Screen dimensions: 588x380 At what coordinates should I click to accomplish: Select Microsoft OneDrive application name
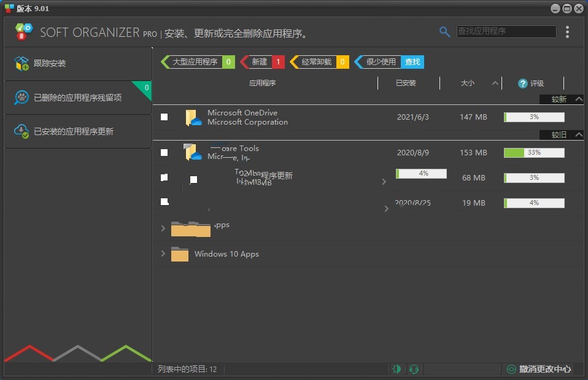[x=242, y=112]
